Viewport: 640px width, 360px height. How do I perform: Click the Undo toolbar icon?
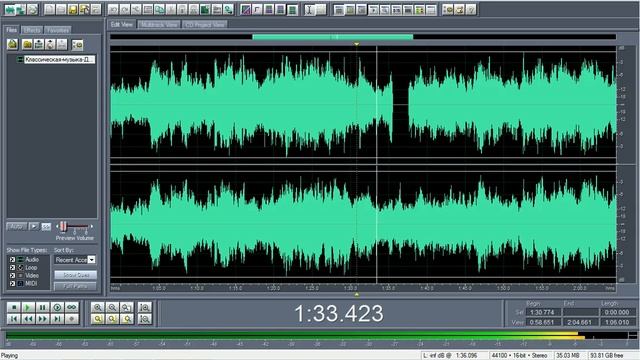tap(113, 9)
